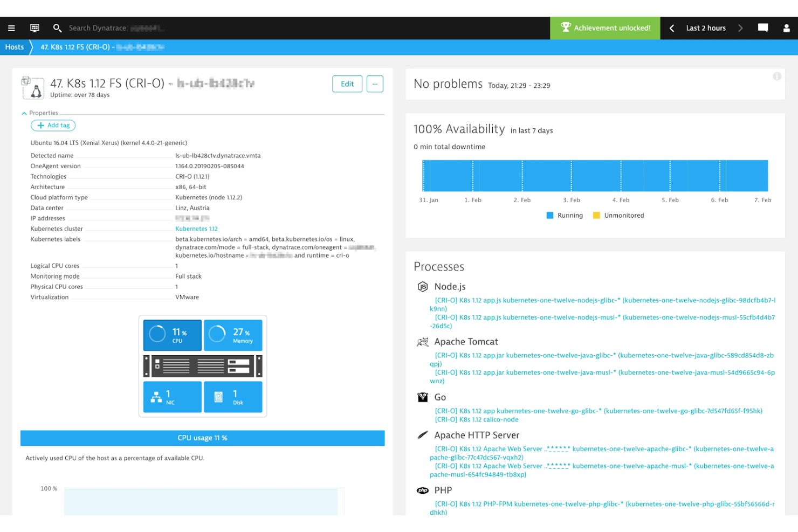Open the go-glibc app process link
The height and width of the screenshot is (532, 798).
point(598,411)
